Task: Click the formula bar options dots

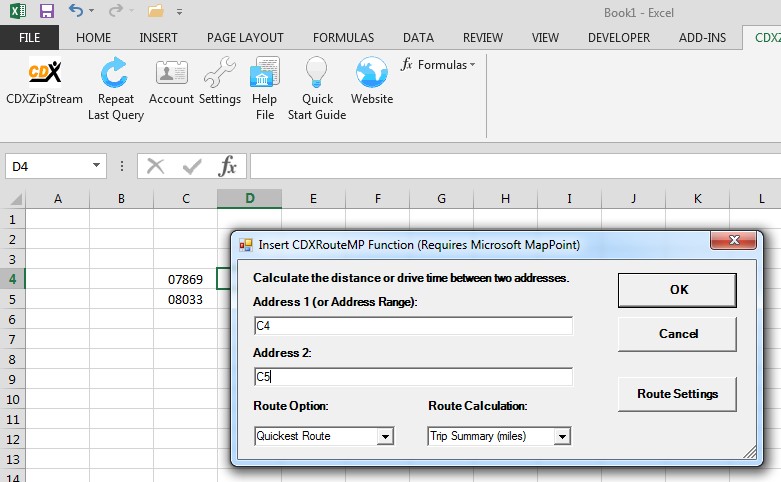Action: click(122, 166)
